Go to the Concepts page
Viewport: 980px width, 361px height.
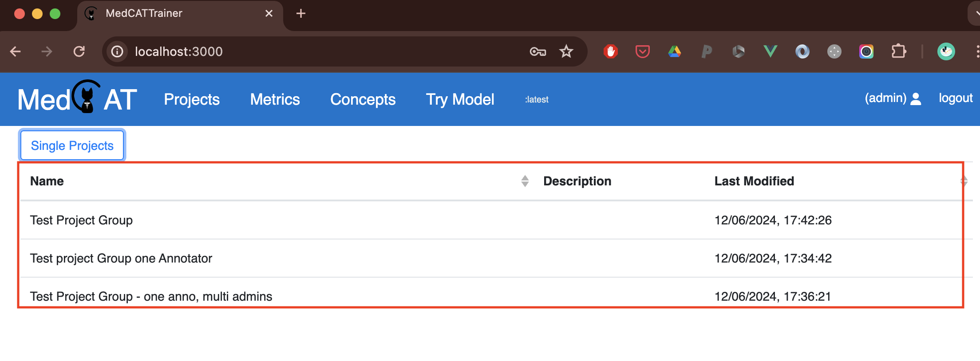click(363, 99)
